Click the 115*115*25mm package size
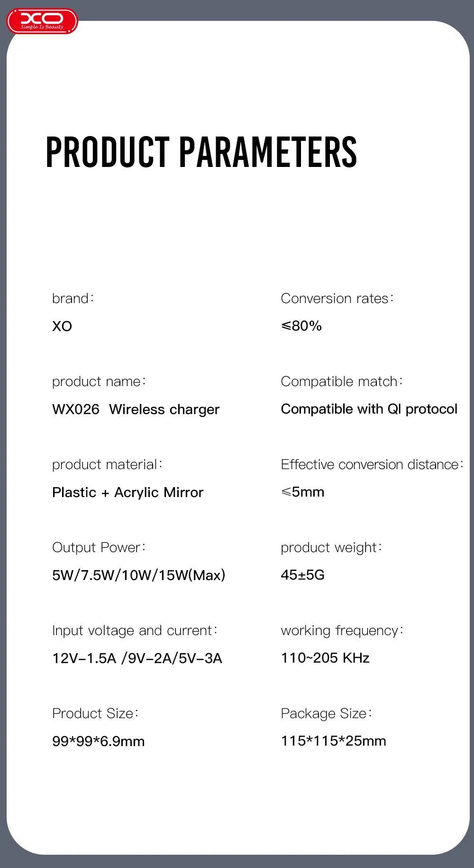This screenshot has height=868, width=474. coord(333,741)
